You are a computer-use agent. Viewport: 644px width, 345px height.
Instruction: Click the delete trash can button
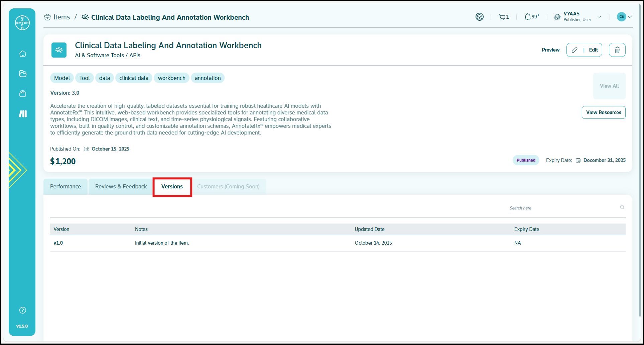point(617,50)
